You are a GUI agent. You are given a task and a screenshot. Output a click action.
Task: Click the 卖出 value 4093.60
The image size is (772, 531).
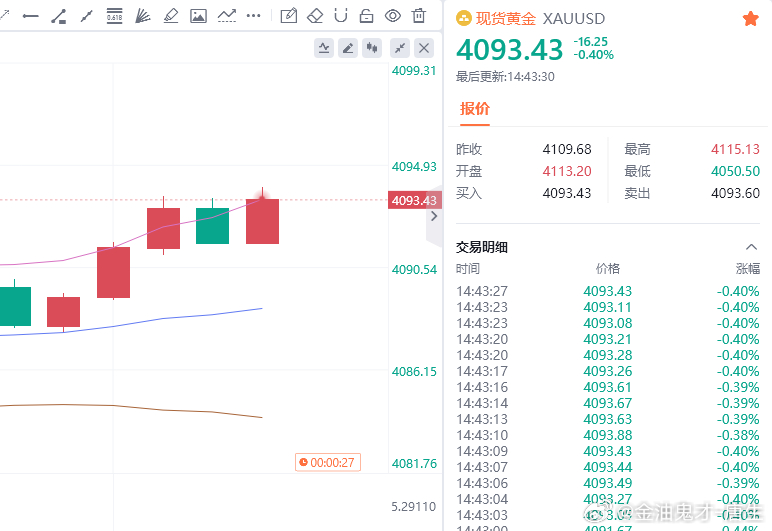(735, 193)
